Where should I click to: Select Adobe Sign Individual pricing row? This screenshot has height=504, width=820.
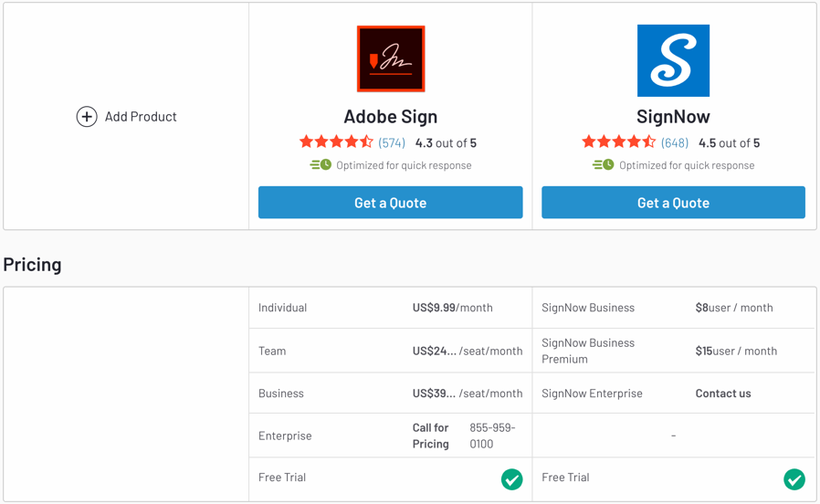pyautogui.click(x=283, y=308)
